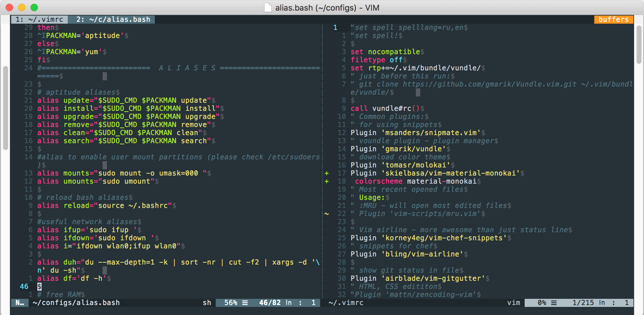
Task: Click the orange buffers badge top right
Action: (x=613, y=19)
